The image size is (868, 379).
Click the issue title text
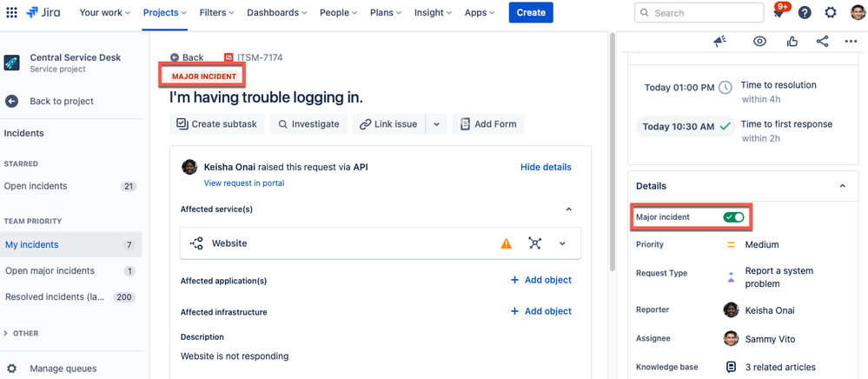[266, 97]
